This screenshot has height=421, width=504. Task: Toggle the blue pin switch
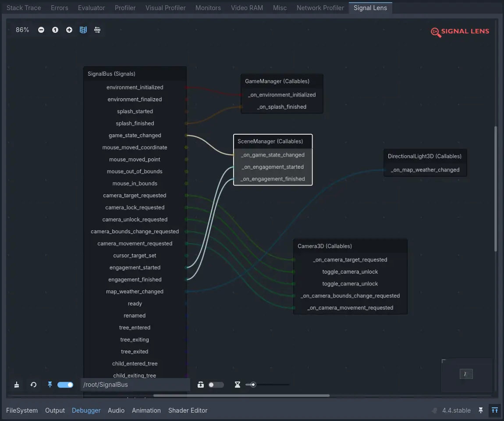(x=65, y=385)
